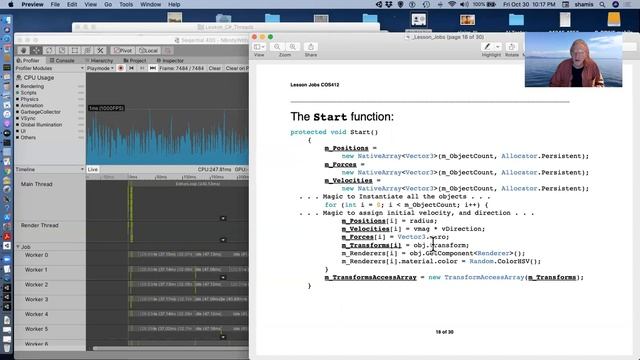
Task: Click the Clear button in profiler
Action: click(215, 68)
